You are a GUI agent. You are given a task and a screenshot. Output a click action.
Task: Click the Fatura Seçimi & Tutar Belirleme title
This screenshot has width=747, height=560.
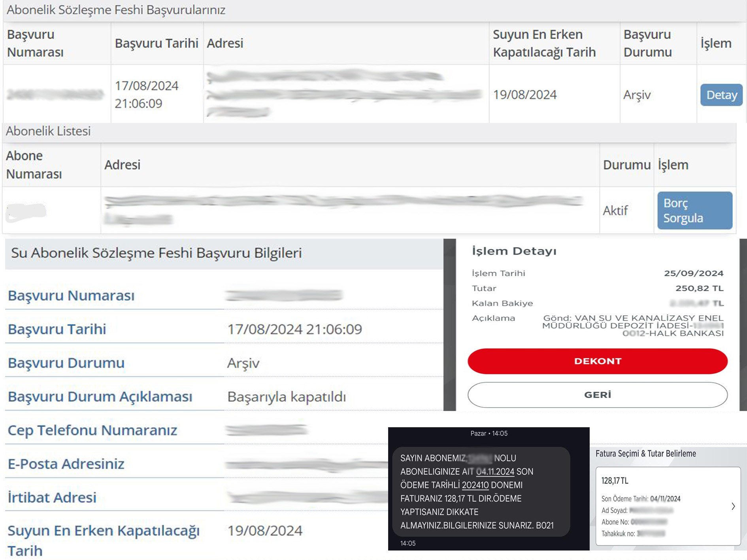coord(645,454)
